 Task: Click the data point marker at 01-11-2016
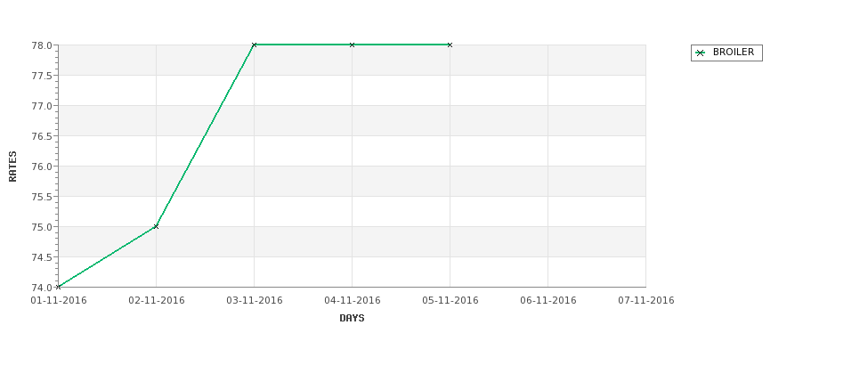click(x=58, y=287)
